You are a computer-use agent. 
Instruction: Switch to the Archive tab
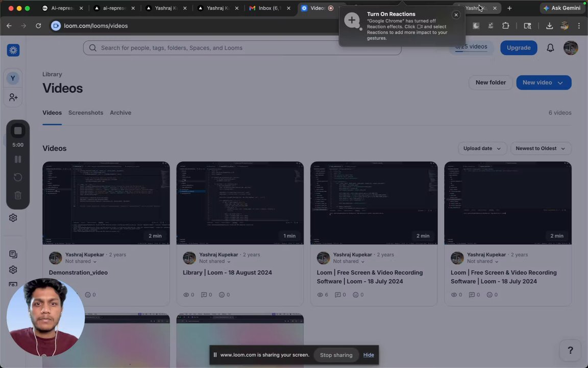point(120,112)
